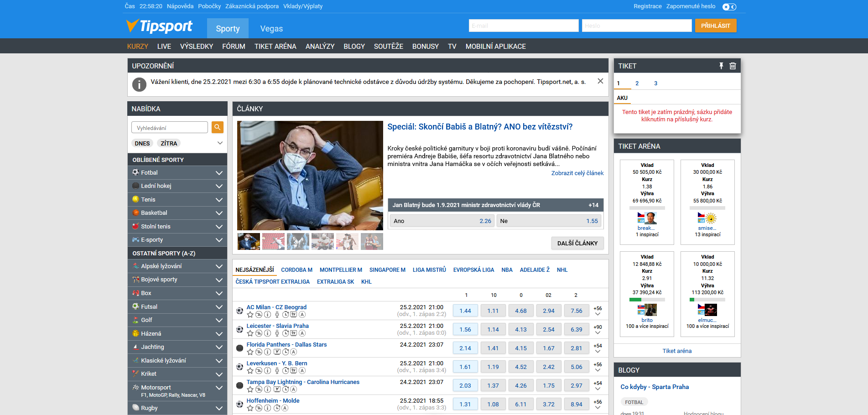This screenshot has height=415, width=868.
Task: Click the football icon next to Fotbal
Action: tap(135, 172)
